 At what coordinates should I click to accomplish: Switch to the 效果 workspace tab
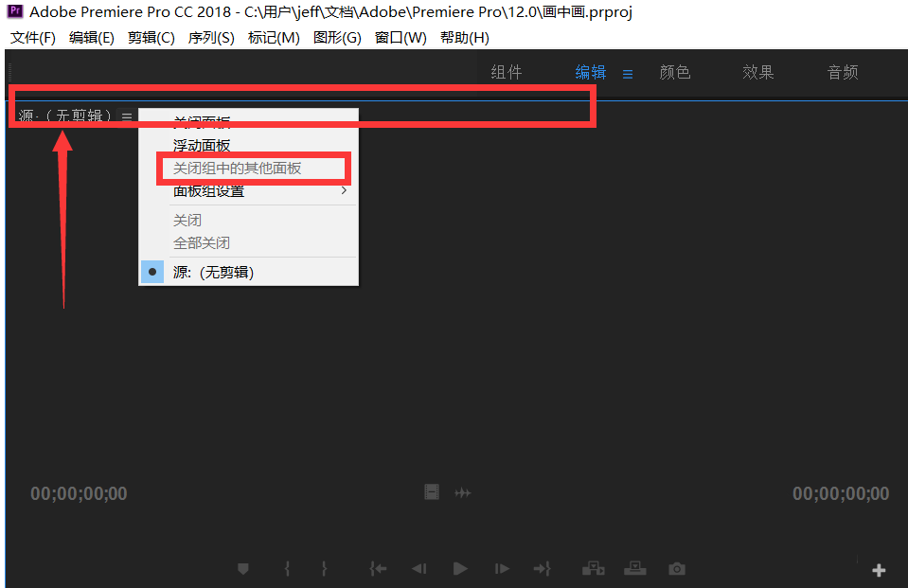point(757,71)
